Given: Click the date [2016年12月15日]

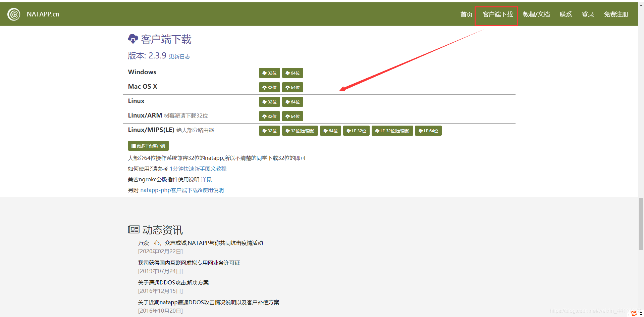Looking at the screenshot, I should 160,291.
